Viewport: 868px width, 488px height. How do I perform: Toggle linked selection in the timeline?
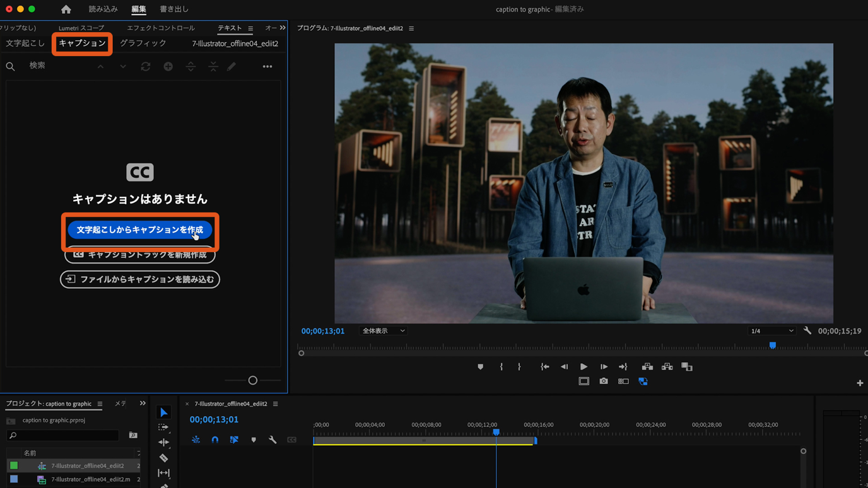pos(234,440)
